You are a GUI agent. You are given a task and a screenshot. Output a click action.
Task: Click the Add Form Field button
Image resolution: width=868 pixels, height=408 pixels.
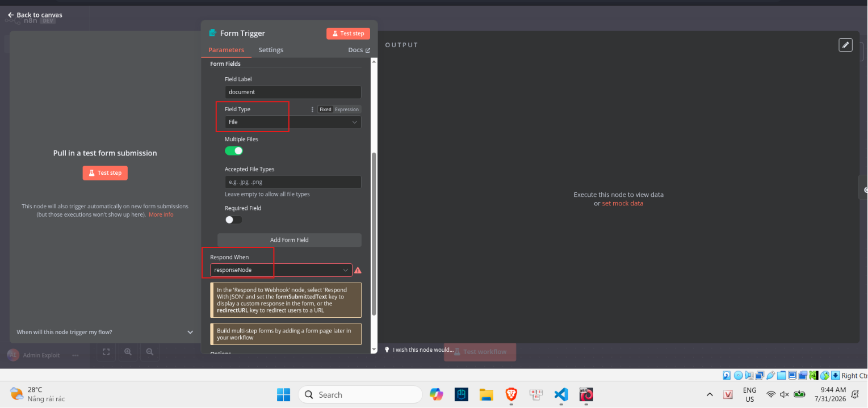pyautogui.click(x=290, y=240)
